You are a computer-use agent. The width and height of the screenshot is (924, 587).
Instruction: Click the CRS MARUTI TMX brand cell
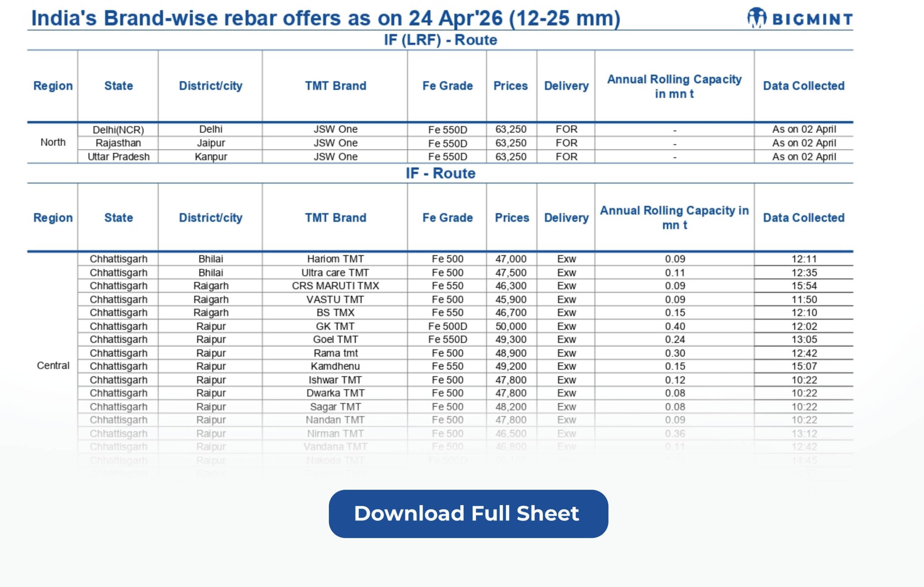coord(335,286)
